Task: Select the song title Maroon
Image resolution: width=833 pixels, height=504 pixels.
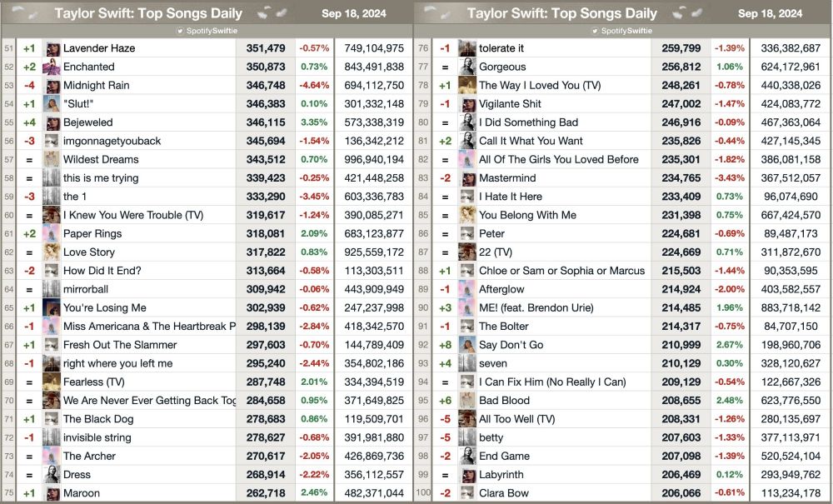Action: [82, 493]
